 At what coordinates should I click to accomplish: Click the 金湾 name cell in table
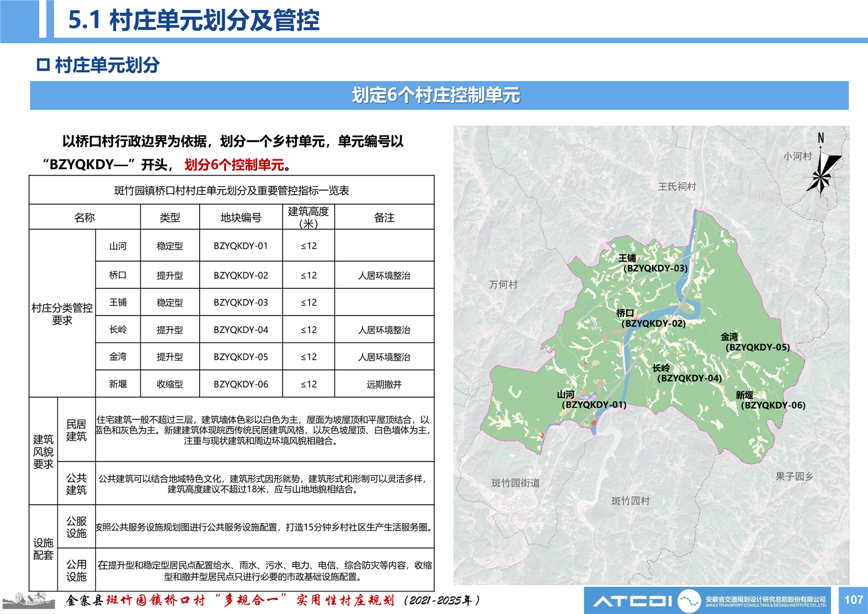(118, 357)
